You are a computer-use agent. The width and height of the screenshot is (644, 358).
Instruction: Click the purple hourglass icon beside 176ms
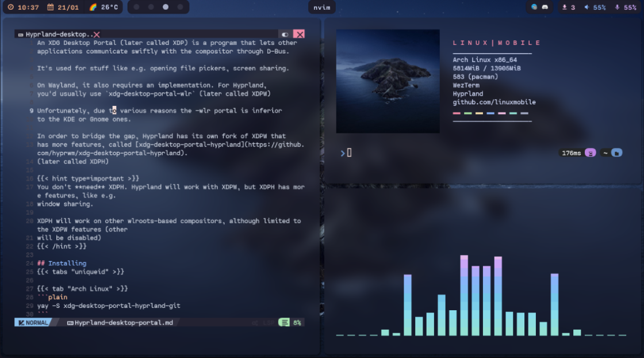click(x=590, y=153)
